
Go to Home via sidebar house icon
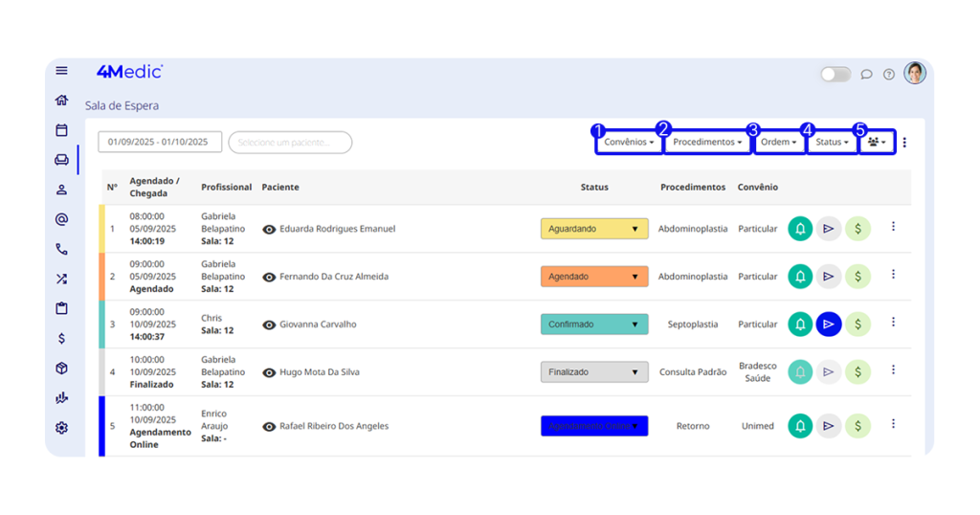coord(62,101)
